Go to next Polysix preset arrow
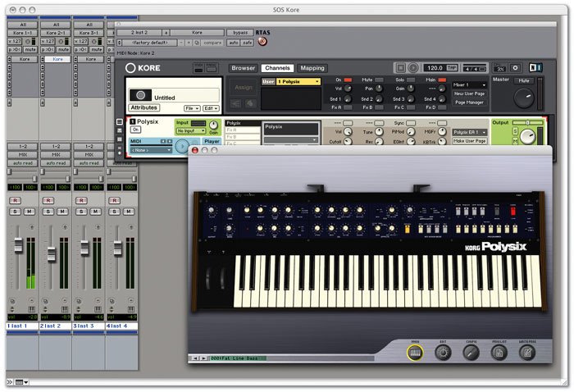The width and height of the screenshot is (574, 392). (x=203, y=358)
